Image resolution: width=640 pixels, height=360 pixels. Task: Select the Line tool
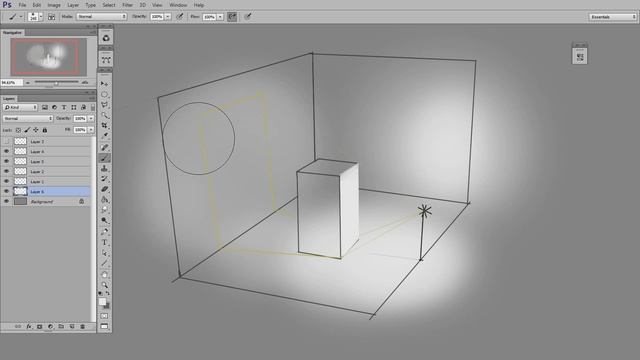click(x=104, y=264)
